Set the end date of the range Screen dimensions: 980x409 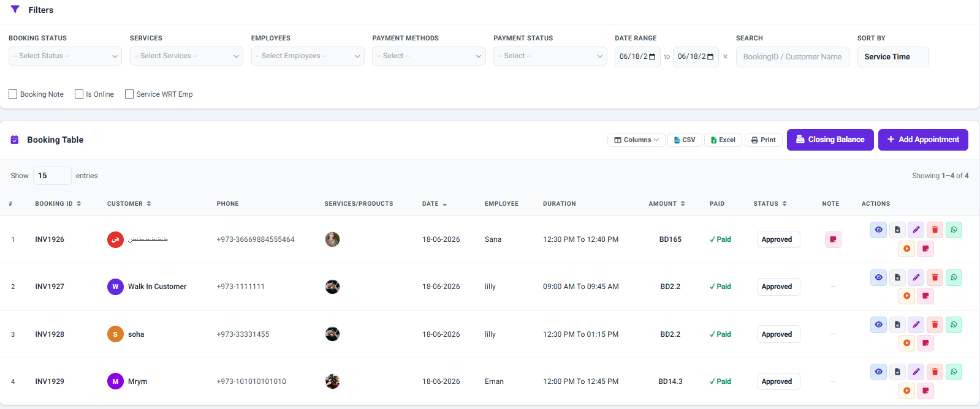click(696, 57)
